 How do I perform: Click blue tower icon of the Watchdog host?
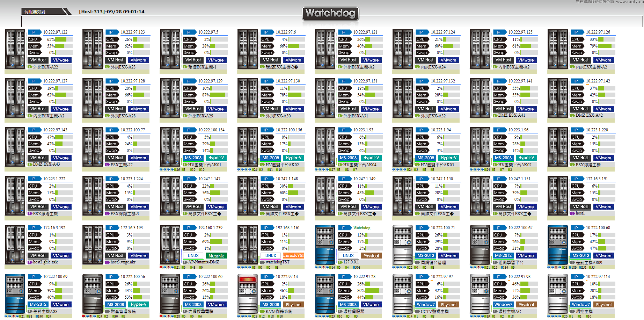pos(325,245)
